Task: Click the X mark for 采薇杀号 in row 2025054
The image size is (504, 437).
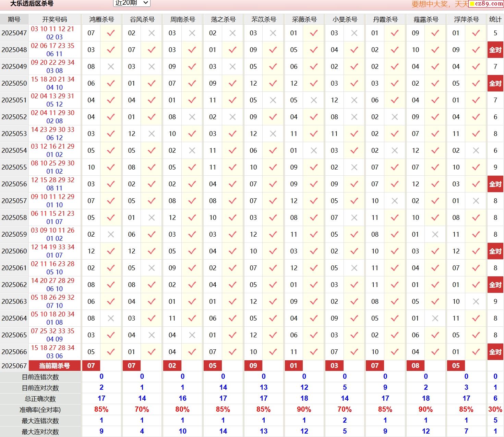Action: pyautogui.click(x=314, y=151)
